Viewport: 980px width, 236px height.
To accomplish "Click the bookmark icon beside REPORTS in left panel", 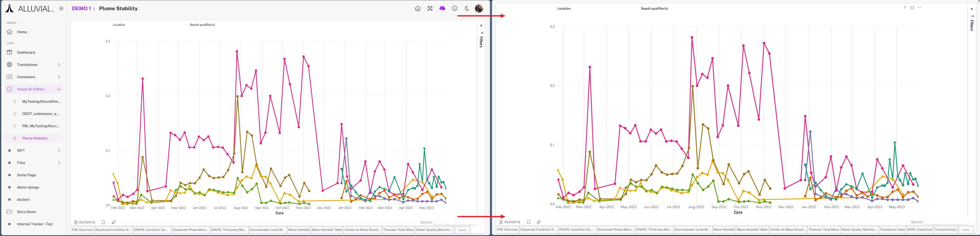I will pyautogui.click(x=104, y=222).
